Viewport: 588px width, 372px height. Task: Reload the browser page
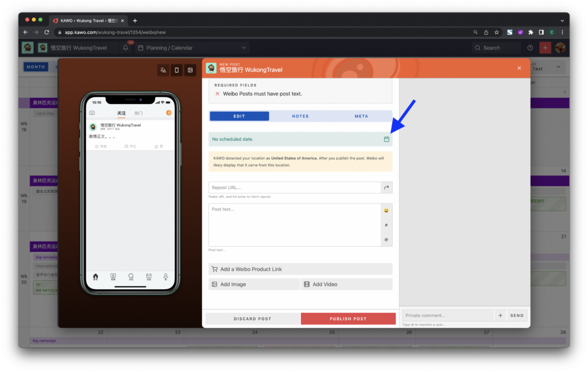click(47, 32)
